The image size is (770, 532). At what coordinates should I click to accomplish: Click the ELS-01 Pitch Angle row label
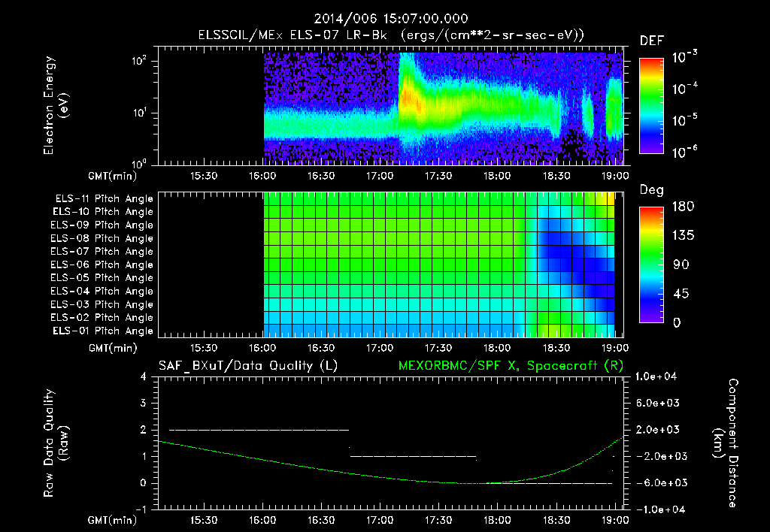[103, 331]
